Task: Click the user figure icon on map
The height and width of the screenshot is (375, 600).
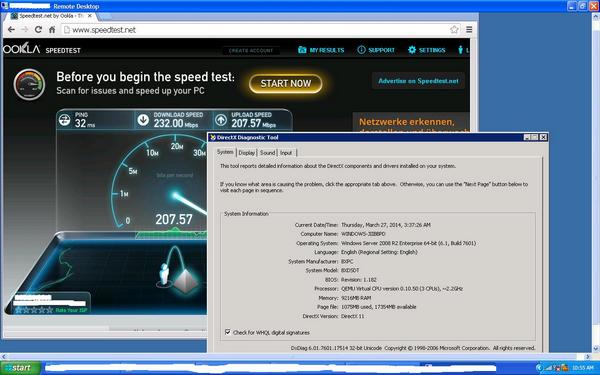Action: tap(164, 275)
